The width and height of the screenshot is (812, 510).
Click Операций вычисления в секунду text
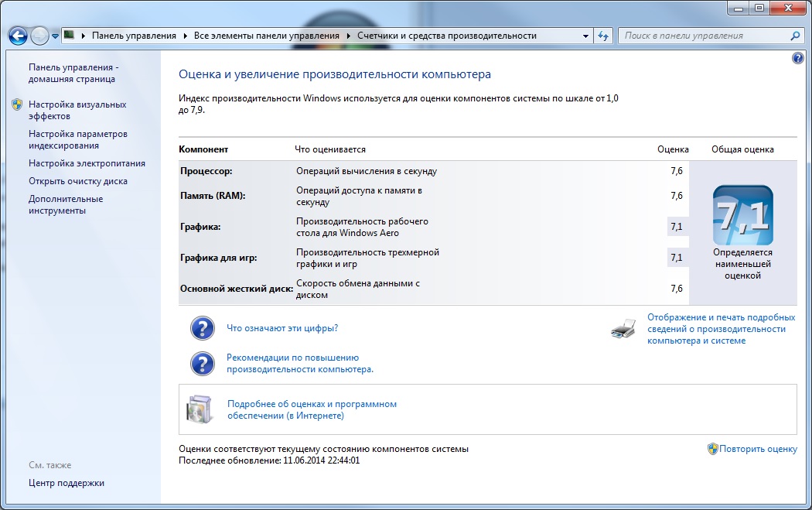[367, 171]
